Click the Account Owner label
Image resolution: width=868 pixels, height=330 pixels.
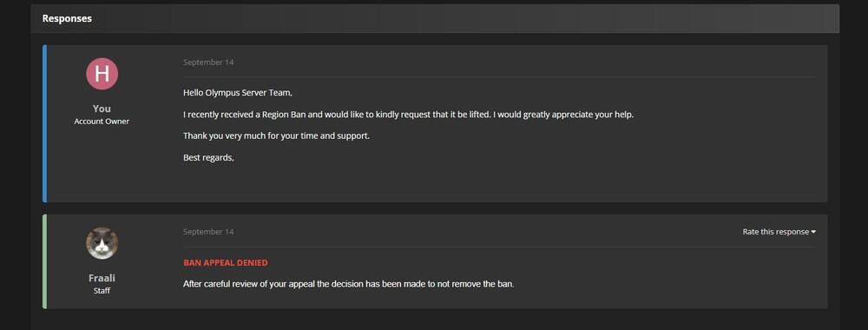click(102, 122)
